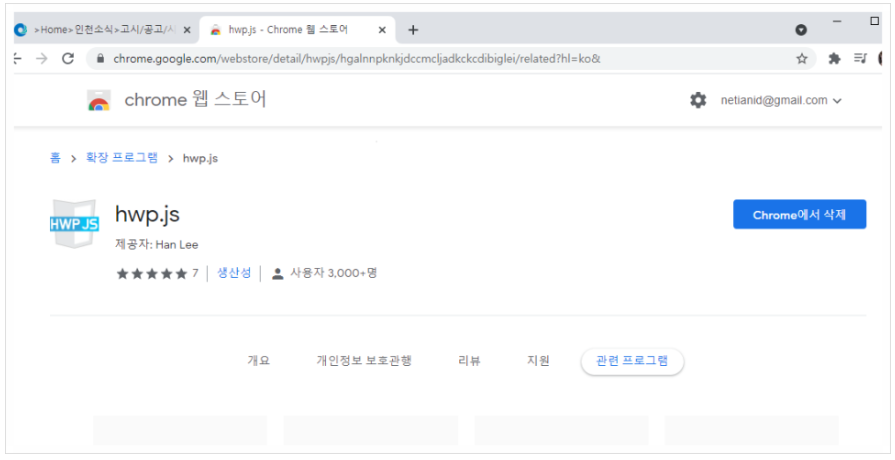The height and width of the screenshot is (460, 895).
Task: Click the hwp.js breadcrumb text
Action: point(200,159)
